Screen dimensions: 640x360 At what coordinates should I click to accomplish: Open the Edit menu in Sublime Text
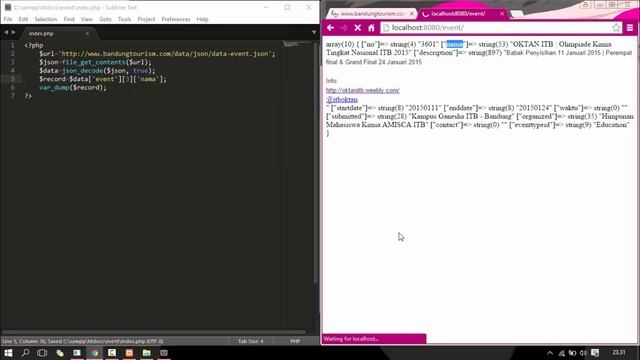(x=23, y=19)
